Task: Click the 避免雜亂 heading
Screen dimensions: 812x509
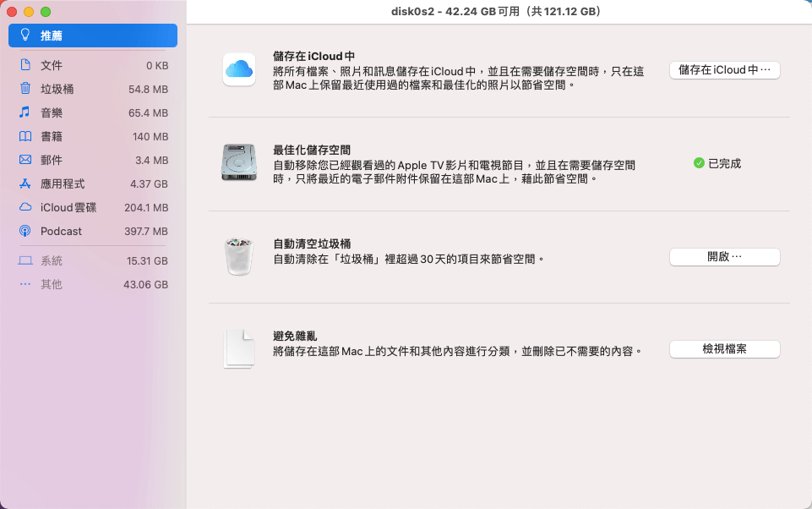Action: click(295, 336)
